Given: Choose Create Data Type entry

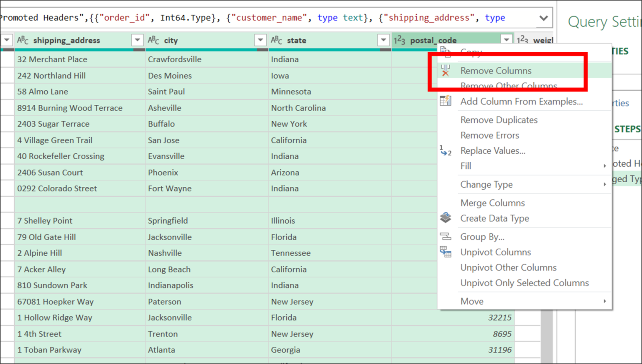Looking at the screenshot, I should coord(524,218).
